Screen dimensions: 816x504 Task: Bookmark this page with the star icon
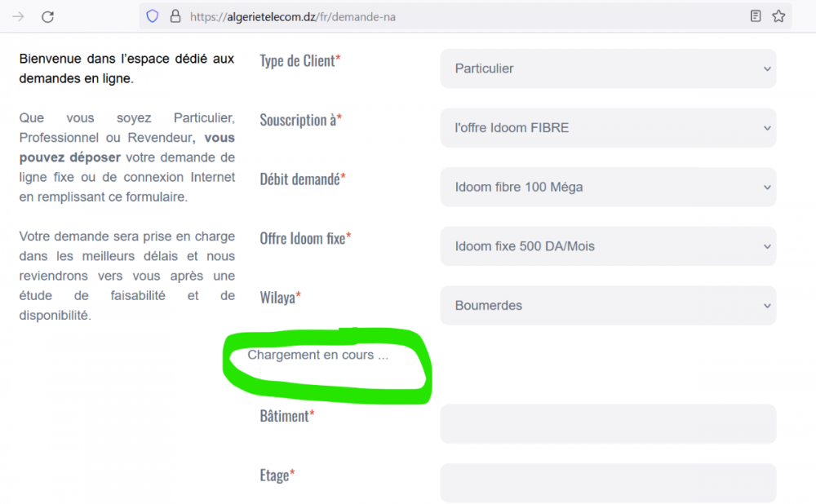(x=778, y=16)
